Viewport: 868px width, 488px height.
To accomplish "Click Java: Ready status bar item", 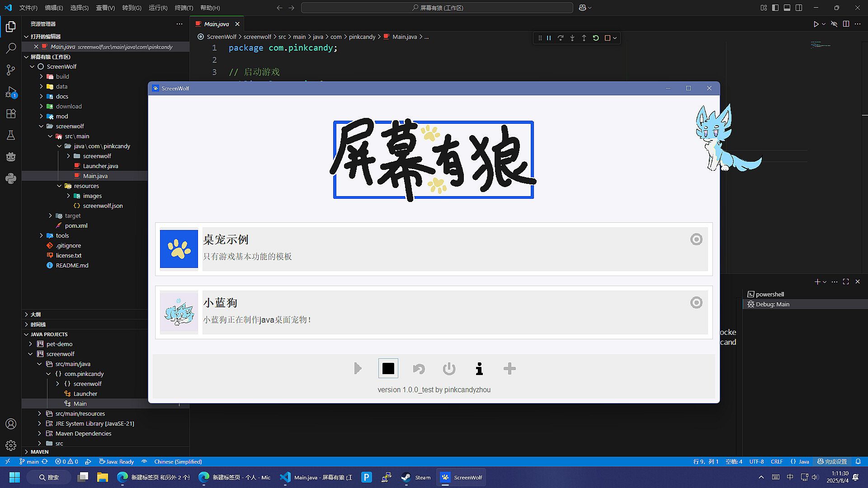I will coord(117,461).
